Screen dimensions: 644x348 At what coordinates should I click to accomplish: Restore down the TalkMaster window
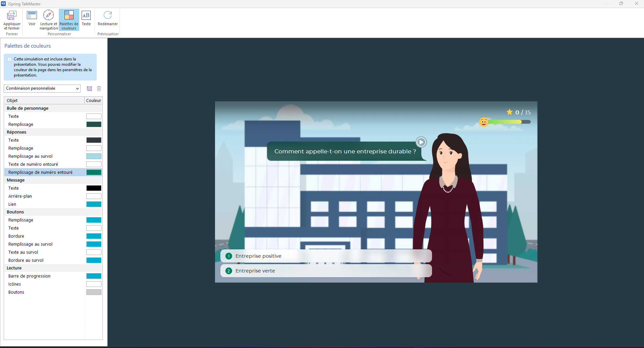click(621, 4)
